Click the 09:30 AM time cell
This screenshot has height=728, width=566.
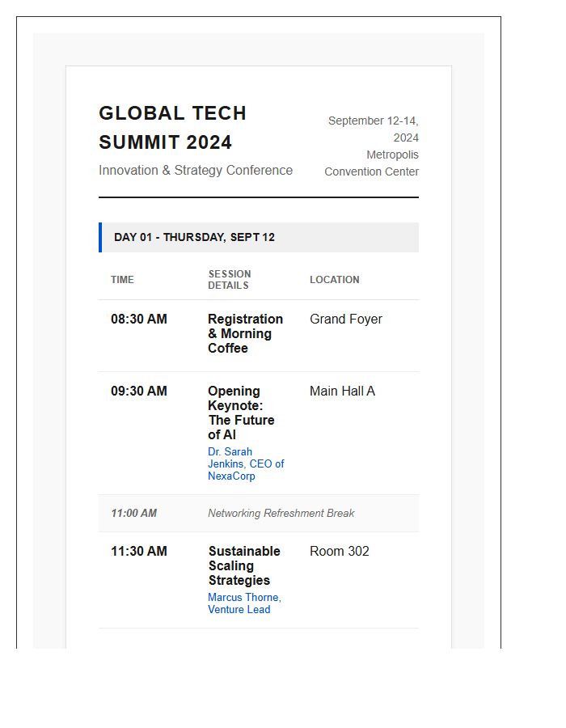[139, 391]
